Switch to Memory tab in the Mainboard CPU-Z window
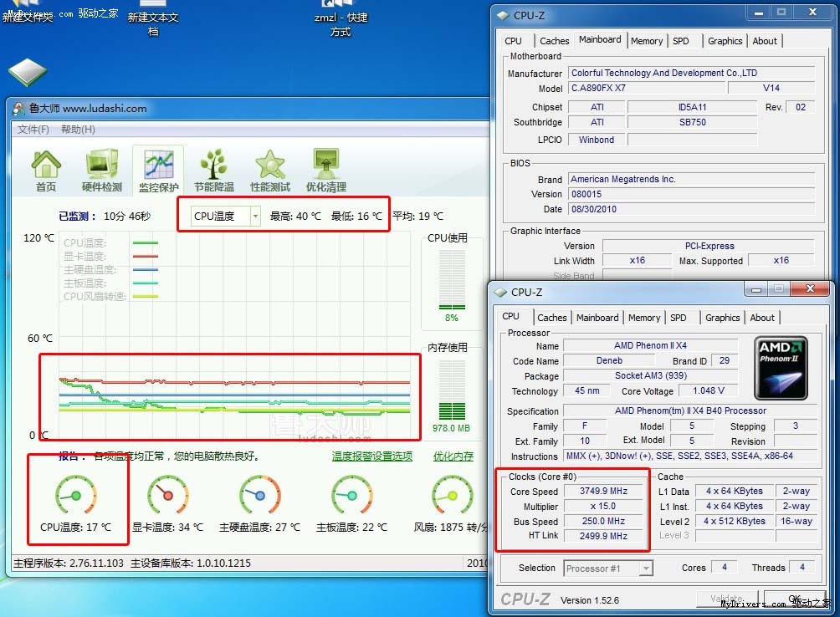This screenshot has width=840, height=617. click(x=647, y=40)
